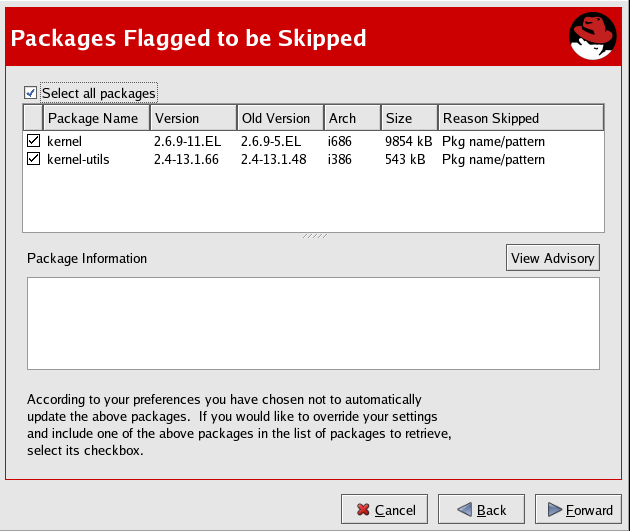Click the forward arrow icon
The height and width of the screenshot is (531, 630).
pyautogui.click(x=552, y=510)
